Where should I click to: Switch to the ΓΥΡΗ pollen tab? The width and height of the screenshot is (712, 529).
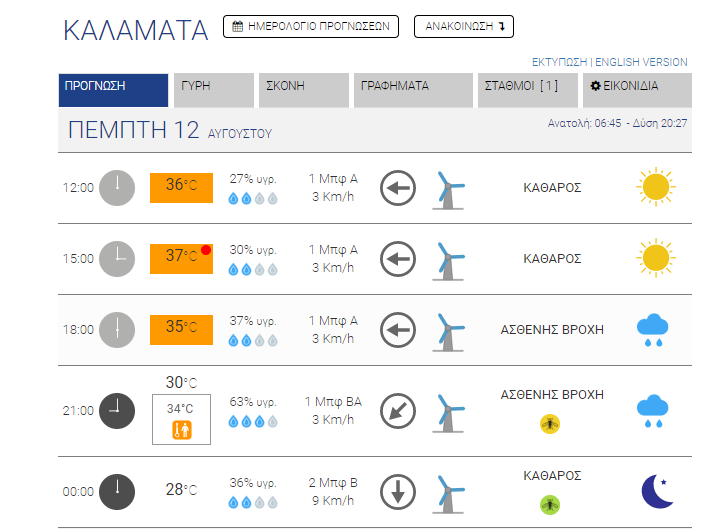(x=213, y=90)
